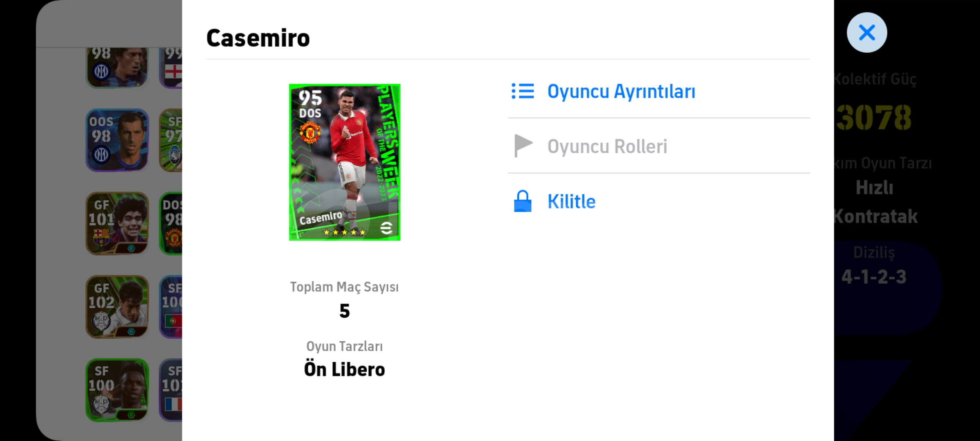Image resolution: width=980 pixels, height=441 pixels.
Task: Select the Oyuncu Rolleri option
Action: click(659, 146)
